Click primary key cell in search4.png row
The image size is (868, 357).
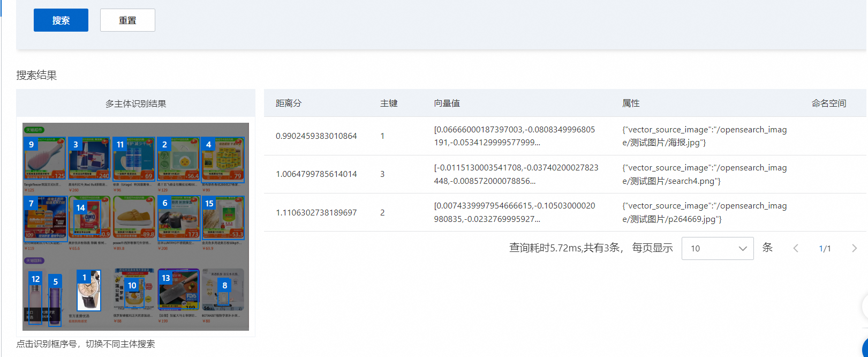(382, 174)
